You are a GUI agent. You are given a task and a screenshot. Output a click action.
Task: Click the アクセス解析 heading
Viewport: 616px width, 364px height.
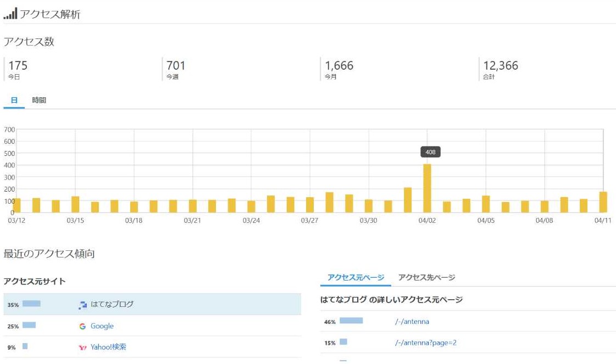(x=51, y=14)
